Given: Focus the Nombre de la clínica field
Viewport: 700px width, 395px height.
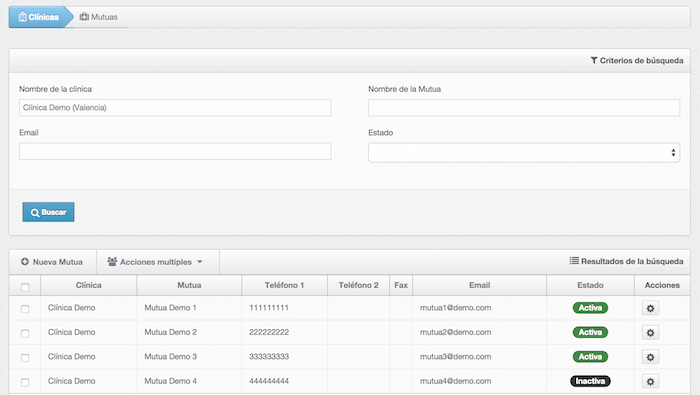Looking at the screenshot, I should pos(175,108).
